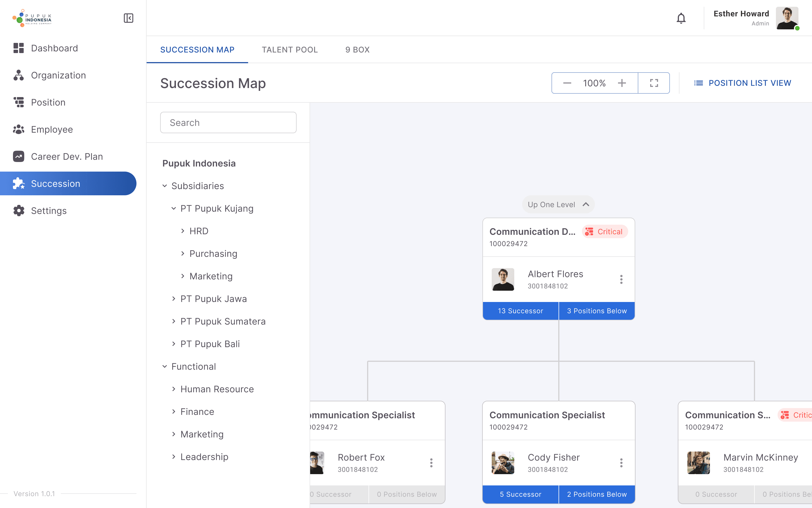Select the Succession Map tab
Image resolution: width=812 pixels, height=508 pixels.
[x=197, y=50]
